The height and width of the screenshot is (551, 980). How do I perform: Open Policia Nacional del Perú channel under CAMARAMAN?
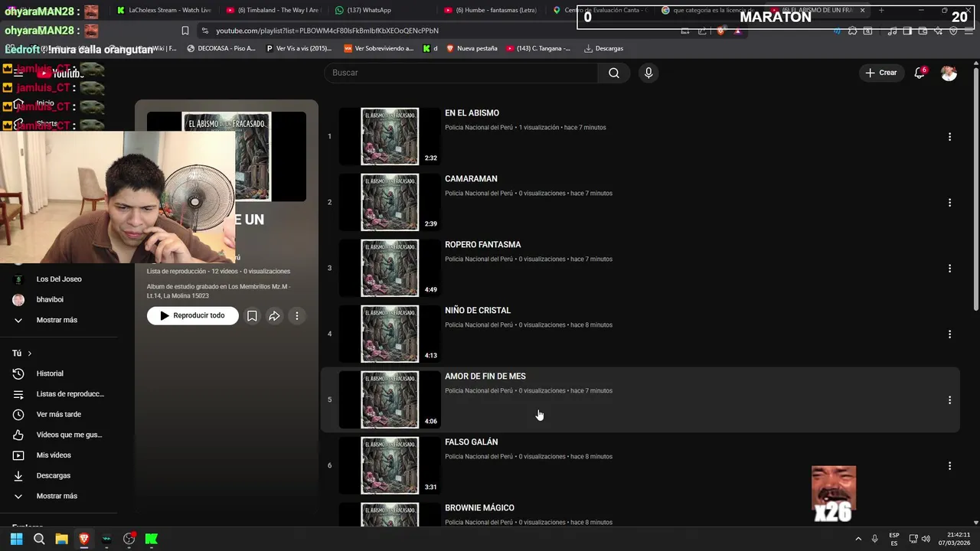tap(479, 194)
